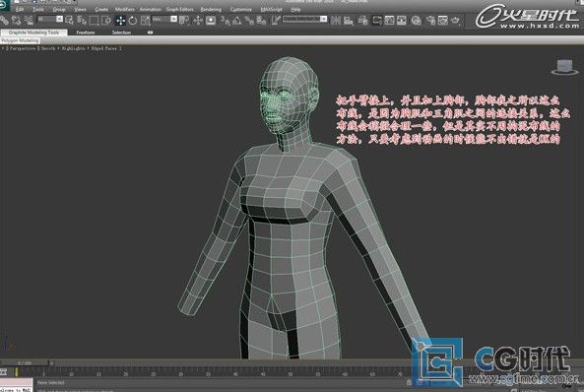
Task: Click the time slider handle at 0/100
Action: (25, 362)
